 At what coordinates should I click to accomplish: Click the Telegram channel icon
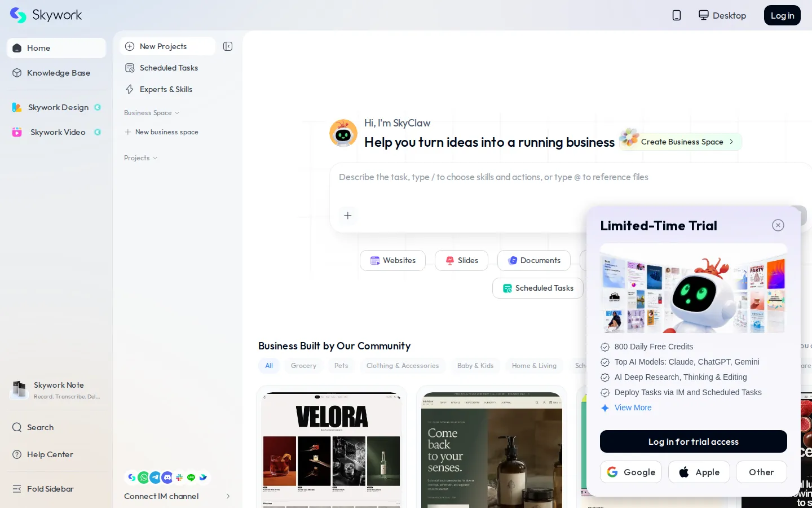[156, 478]
